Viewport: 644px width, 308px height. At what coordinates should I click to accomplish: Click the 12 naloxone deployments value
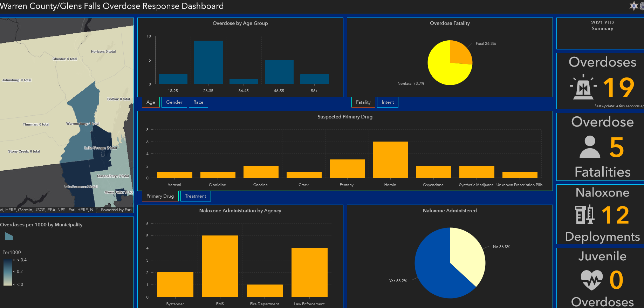615,215
